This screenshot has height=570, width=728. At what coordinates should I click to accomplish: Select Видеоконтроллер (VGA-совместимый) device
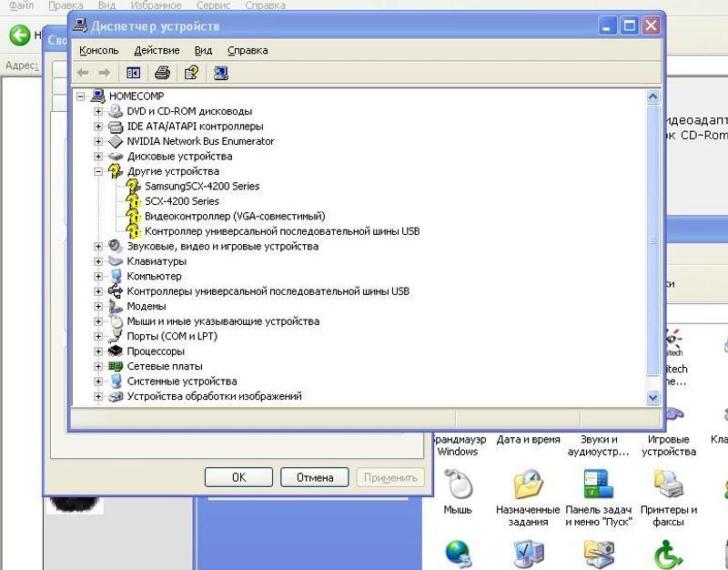click(x=234, y=216)
